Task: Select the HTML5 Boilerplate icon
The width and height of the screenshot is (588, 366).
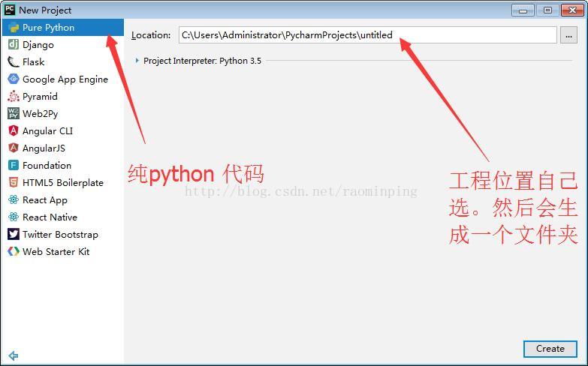Action: (14, 182)
